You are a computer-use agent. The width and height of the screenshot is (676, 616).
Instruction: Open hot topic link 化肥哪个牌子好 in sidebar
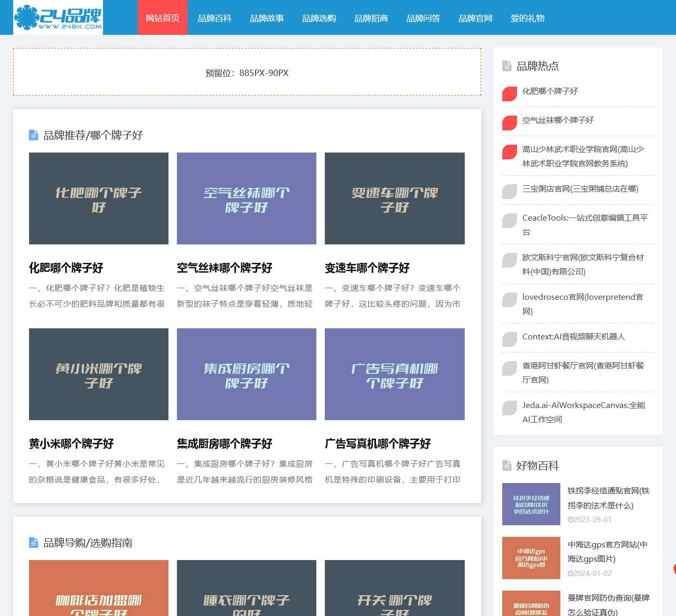550,91
